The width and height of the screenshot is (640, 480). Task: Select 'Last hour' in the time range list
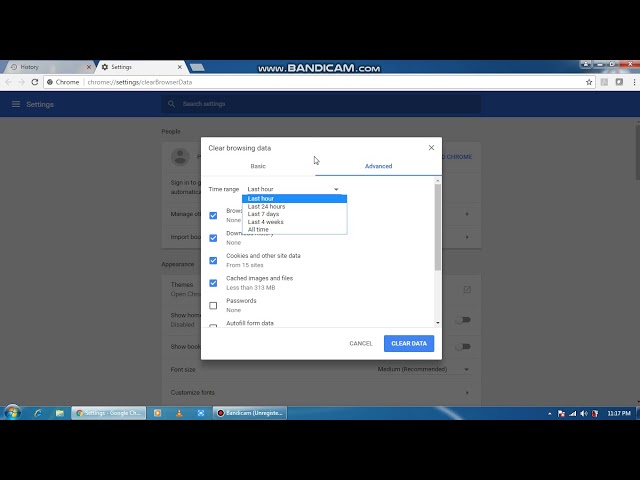[294, 199]
